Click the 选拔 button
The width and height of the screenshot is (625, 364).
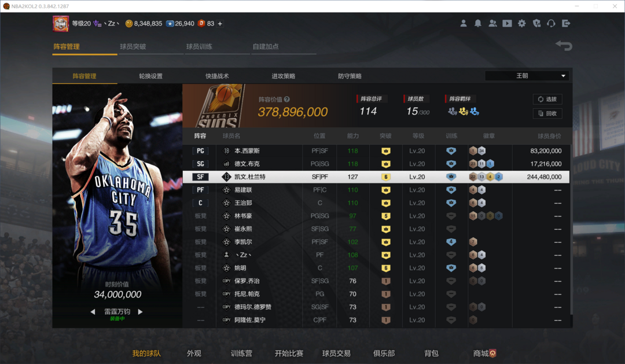[547, 100]
